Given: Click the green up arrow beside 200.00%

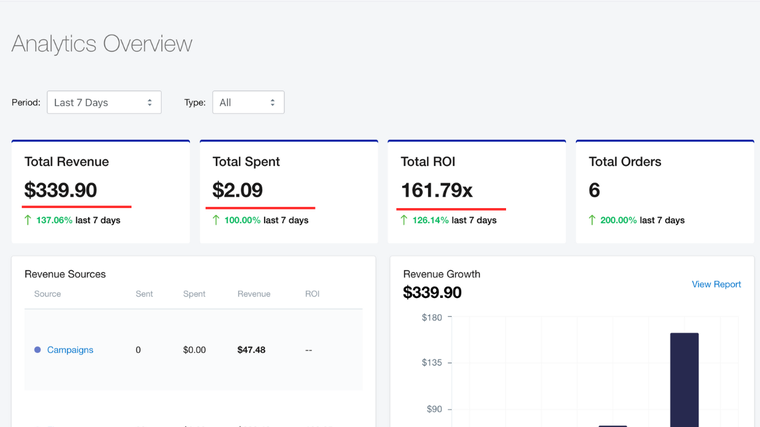Looking at the screenshot, I should (592, 220).
